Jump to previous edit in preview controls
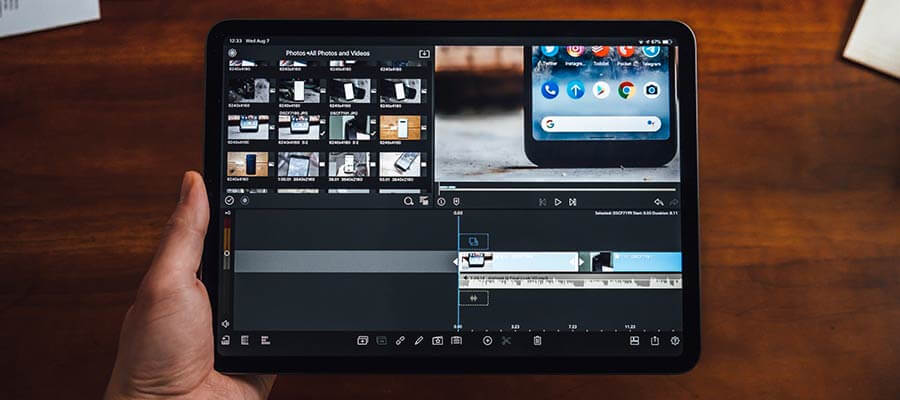The image size is (900, 400). pos(542,202)
